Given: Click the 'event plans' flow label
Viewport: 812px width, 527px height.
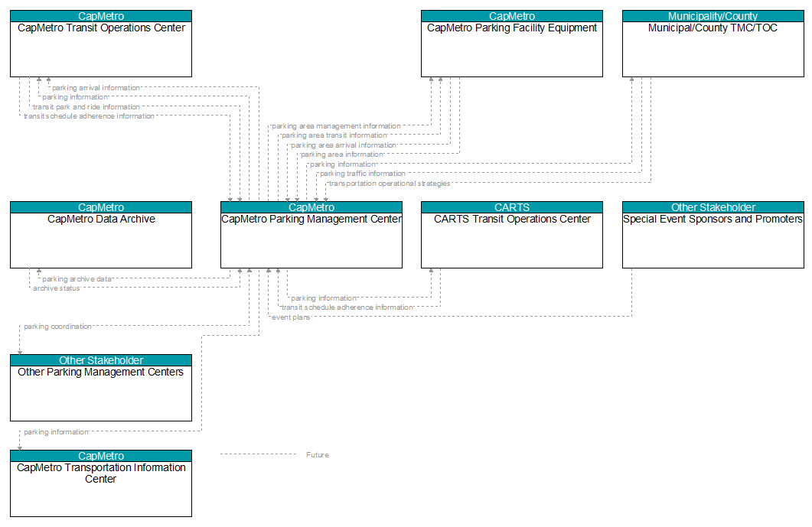Looking at the screenshot, I should point(291,317).
